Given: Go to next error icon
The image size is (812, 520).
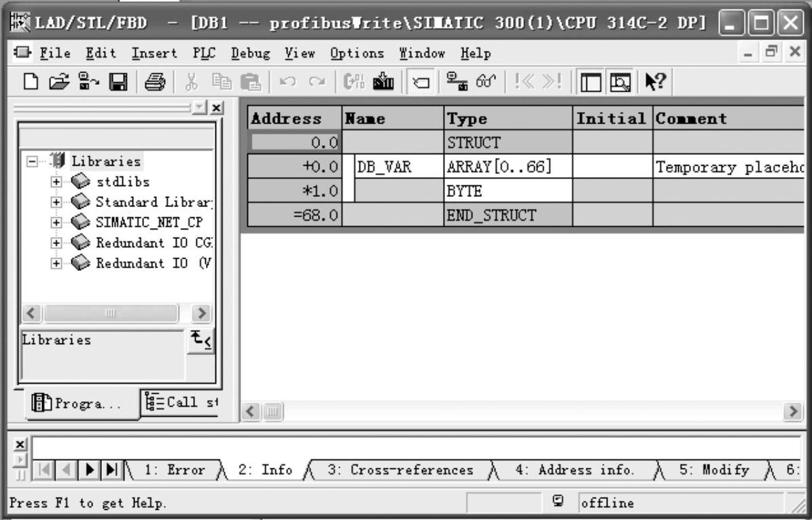Looking at the screenshot, I should pos(552,81).
